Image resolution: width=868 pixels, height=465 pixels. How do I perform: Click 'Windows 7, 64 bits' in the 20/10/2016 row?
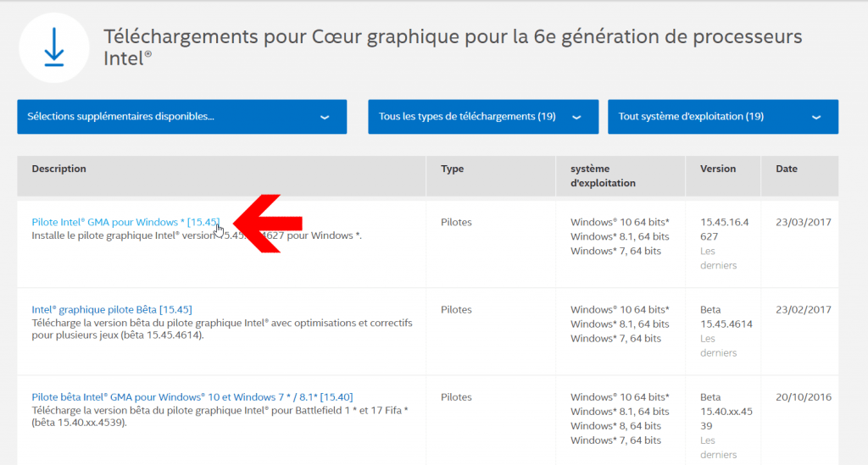615,440
